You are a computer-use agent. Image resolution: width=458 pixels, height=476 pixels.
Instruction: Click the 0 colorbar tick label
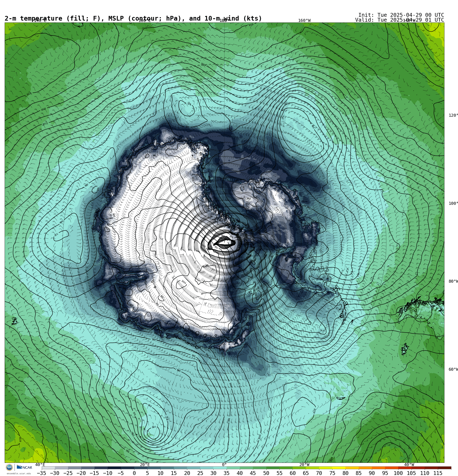point(134,473)
